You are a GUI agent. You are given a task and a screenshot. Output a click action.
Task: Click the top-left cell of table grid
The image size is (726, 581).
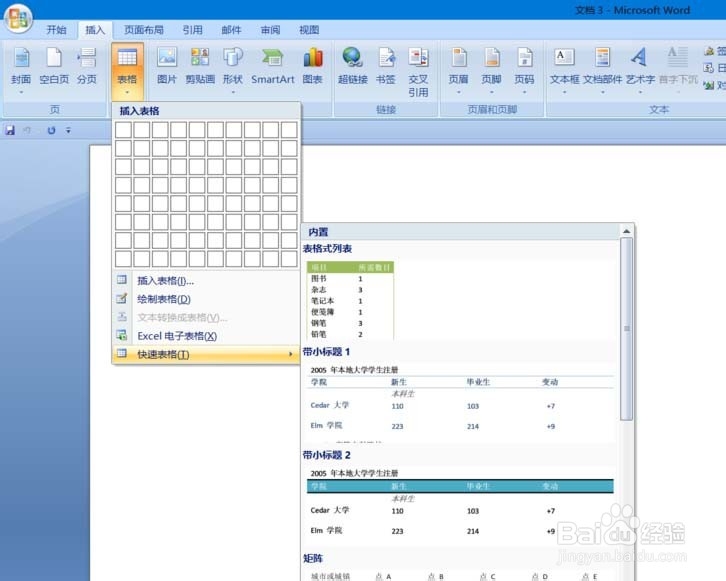coord(123,130)
